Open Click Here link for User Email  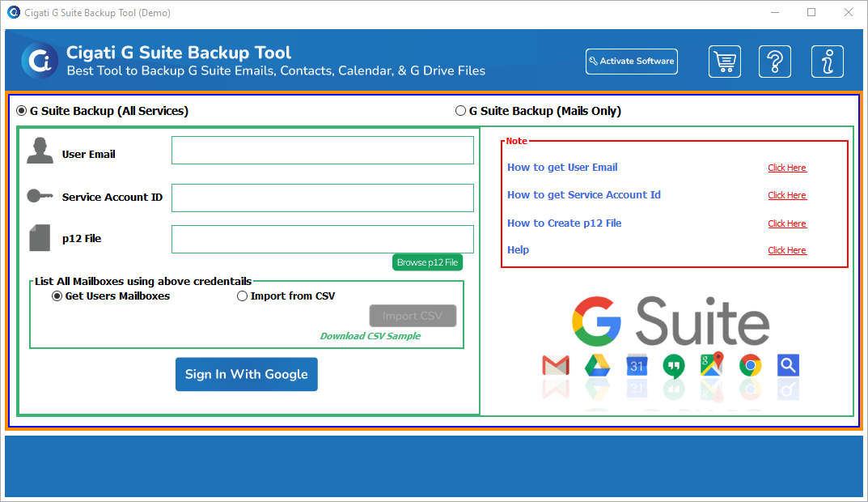(x=786, y=168)
